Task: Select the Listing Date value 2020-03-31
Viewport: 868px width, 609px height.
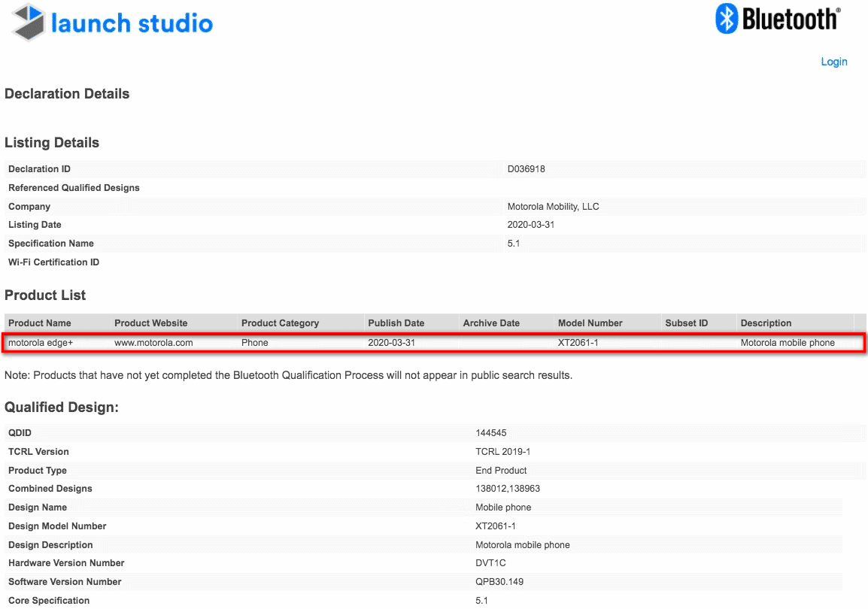Action: (x=531, y=225)
